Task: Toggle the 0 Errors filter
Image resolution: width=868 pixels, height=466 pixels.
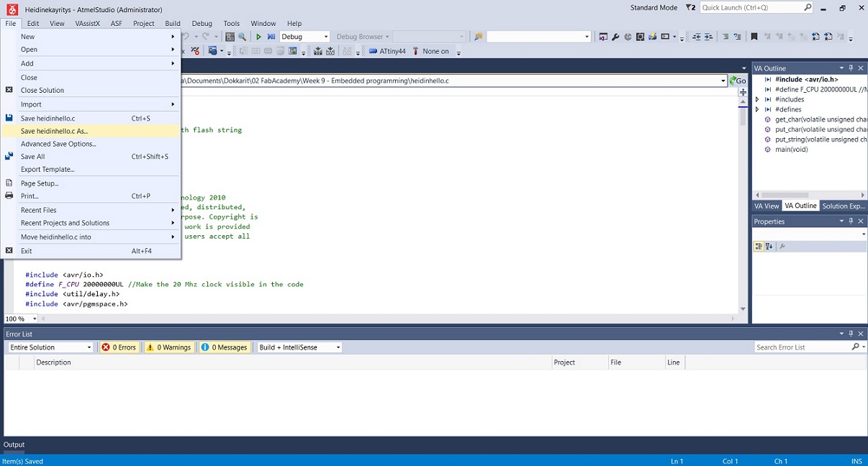Action: coord(118,347)
